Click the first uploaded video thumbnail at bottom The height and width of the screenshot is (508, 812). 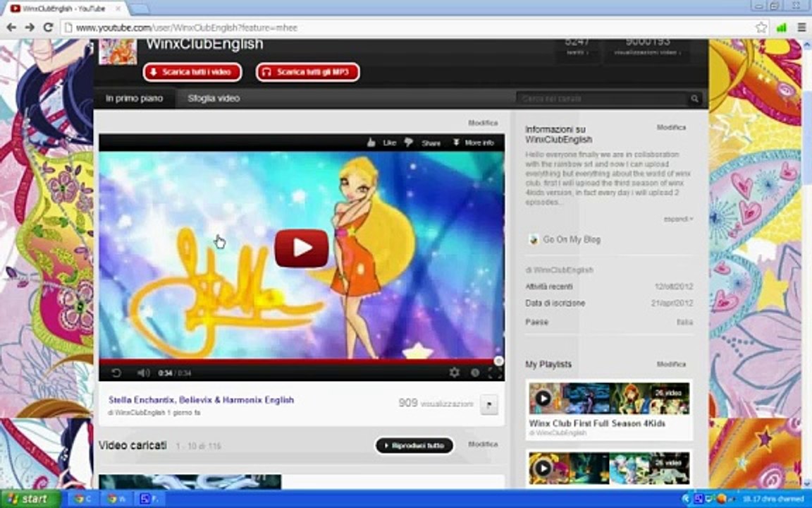190,482
